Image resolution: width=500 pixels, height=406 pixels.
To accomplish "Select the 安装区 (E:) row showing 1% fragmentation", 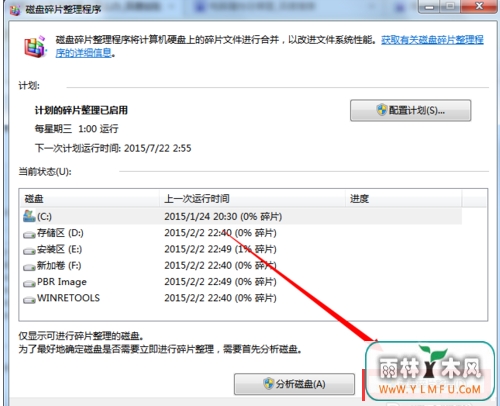I will [242, 249].
